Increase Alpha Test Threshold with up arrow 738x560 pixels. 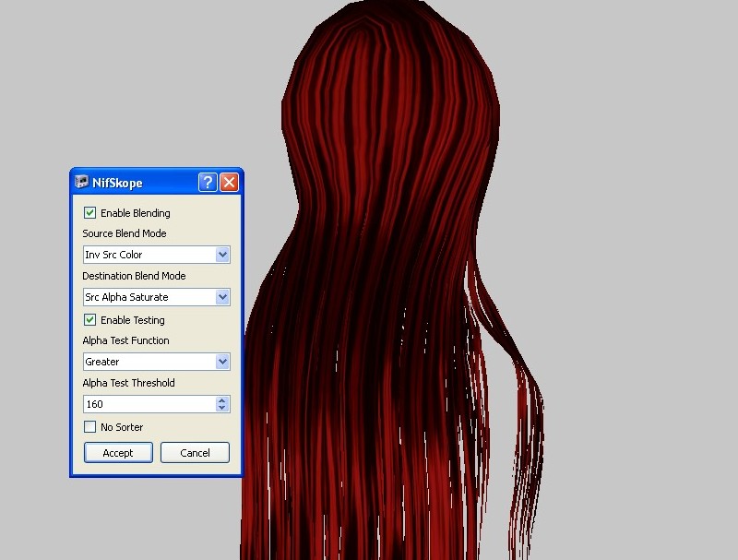coord(222,400)
